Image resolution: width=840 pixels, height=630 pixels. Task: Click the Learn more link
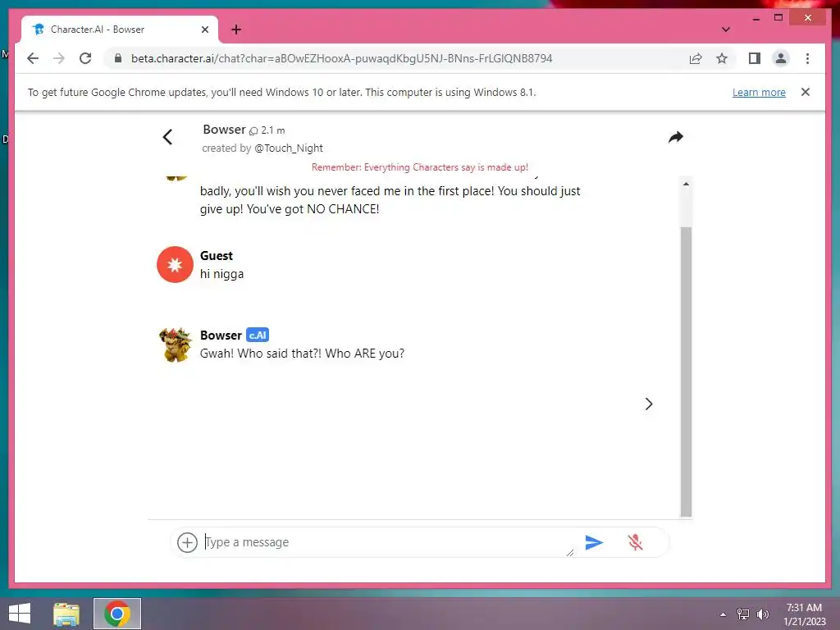pos(759,92)
